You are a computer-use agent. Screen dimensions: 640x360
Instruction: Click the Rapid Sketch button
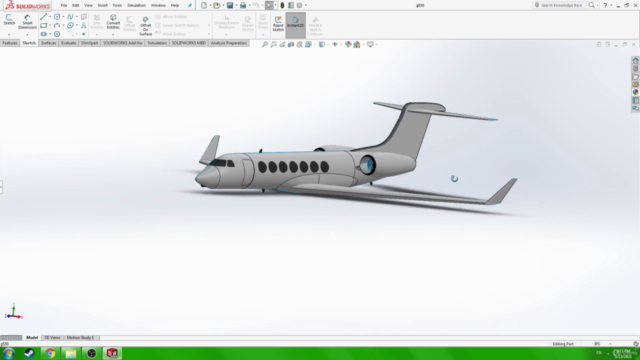click(x=278, y=24)
